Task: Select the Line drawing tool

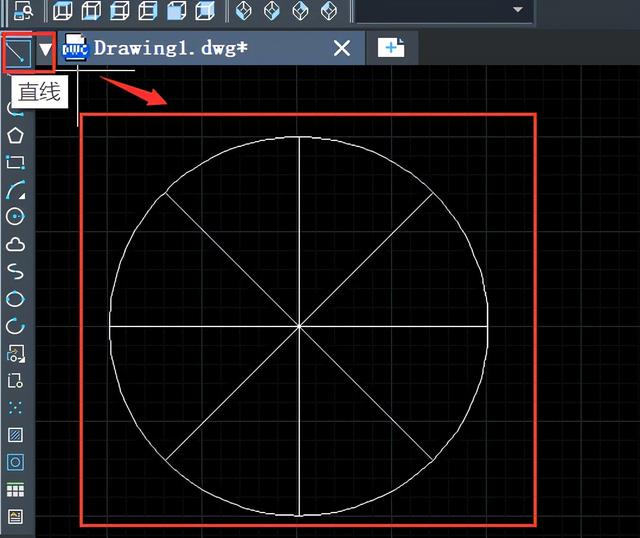Action: 18,53
